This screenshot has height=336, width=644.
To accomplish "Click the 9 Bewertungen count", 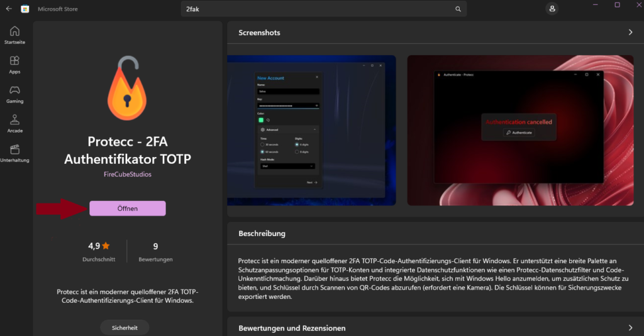I will click(x=156, y=251).
